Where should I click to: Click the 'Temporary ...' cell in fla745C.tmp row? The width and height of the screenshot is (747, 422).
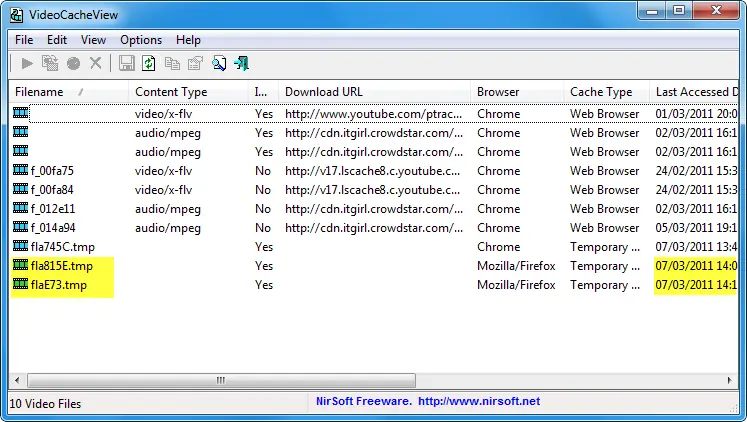[605, 247]
